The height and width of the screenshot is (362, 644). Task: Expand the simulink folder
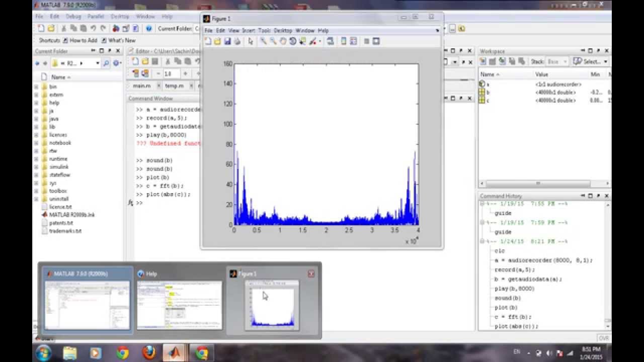coord(36,167)
